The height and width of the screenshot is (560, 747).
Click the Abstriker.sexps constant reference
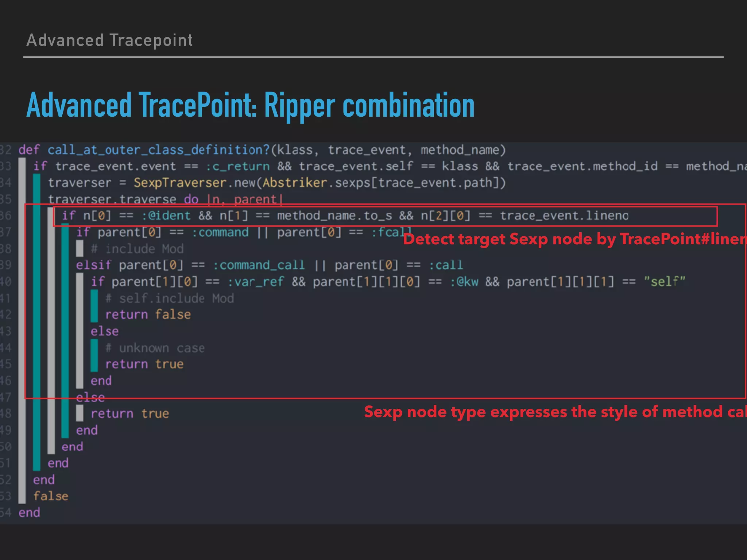click(316, 183)
